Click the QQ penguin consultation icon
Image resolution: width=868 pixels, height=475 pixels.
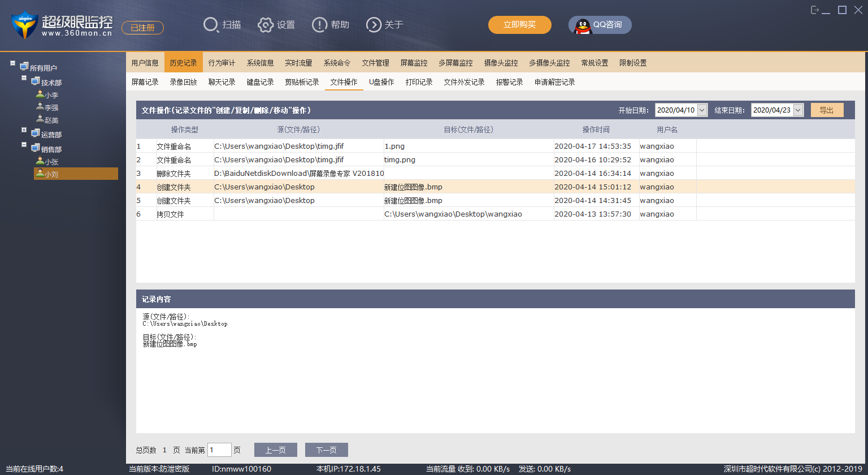pos(583,25)
